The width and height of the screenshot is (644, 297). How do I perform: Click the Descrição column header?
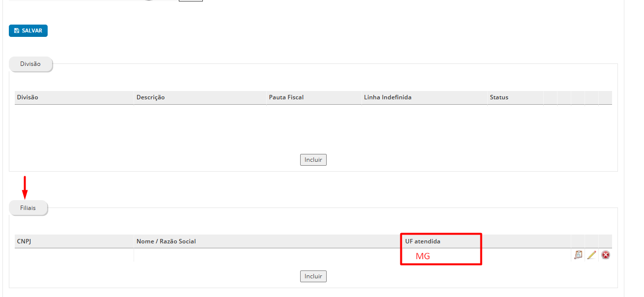[150, 97]
